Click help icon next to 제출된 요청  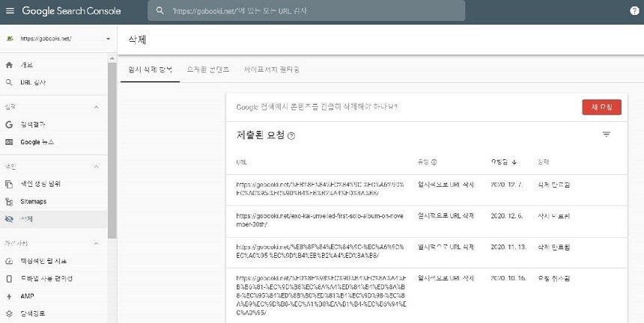pos(291,136)
